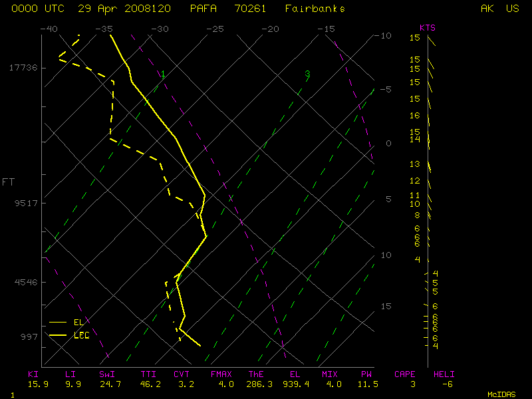Click the 'TTI' index label

[148, 374]
